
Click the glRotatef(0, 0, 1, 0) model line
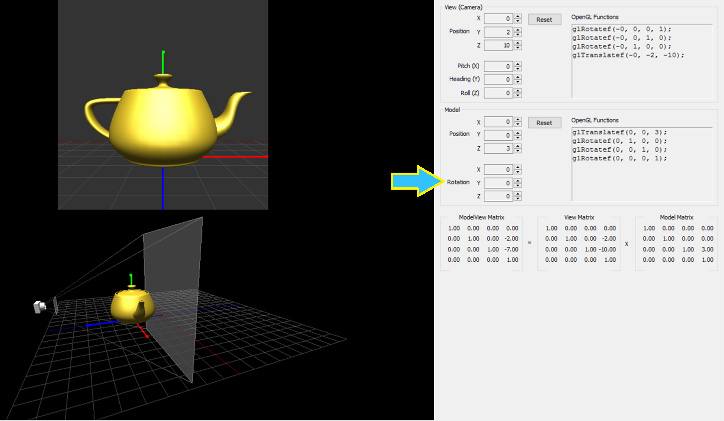click(x=620, y=150)
